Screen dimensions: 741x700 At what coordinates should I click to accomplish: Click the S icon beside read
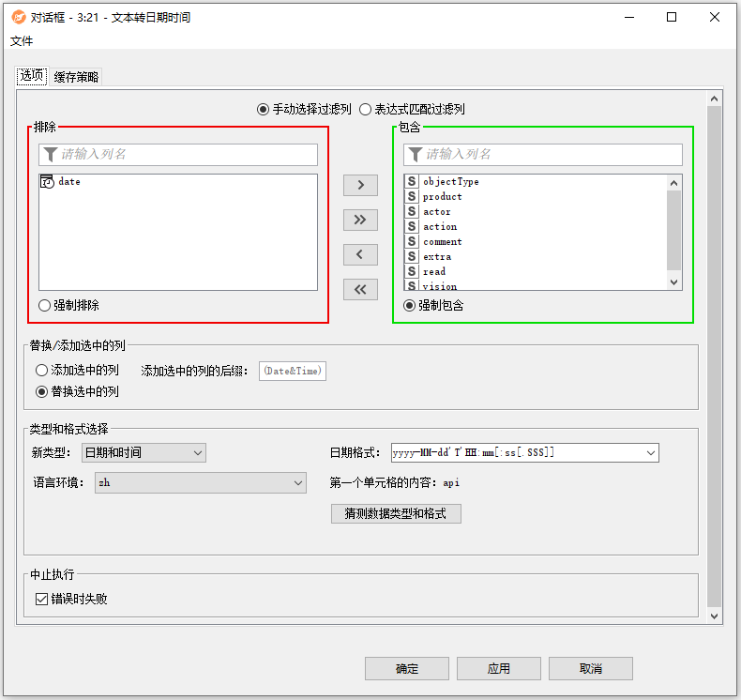(x=412, y=272)
